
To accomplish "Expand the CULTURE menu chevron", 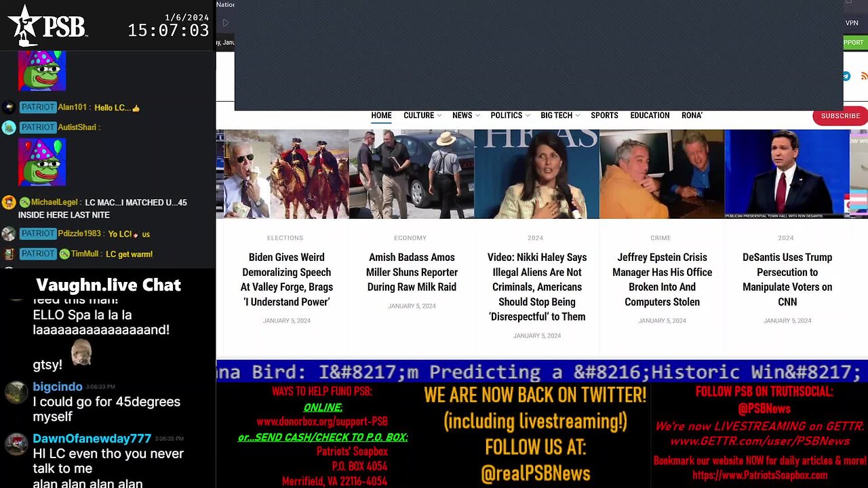I will pos(439,116).
